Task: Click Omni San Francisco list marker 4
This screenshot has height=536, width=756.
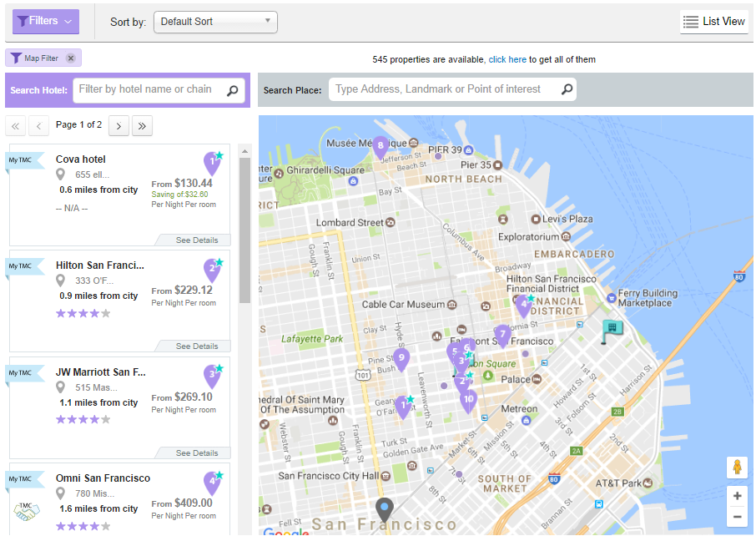Action: (x=212, y=483)
